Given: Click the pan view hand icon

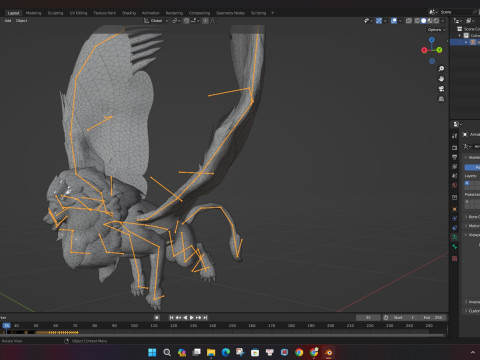Looking at the screenshot, I should pos(441,79).
